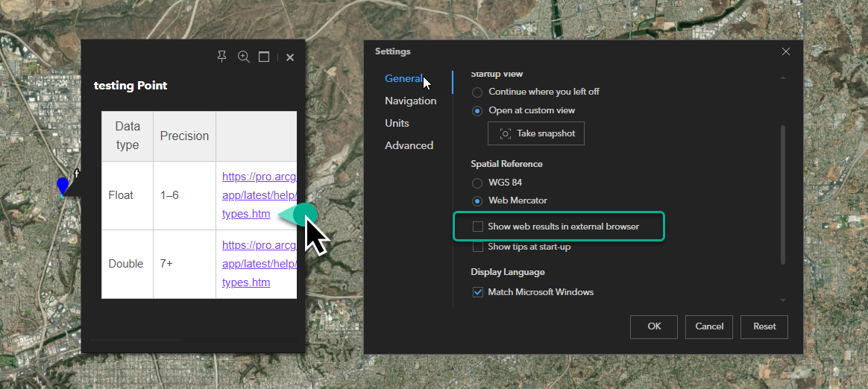Select the WGS 84 spatial reference
This screenshot has width=868, height=389.
pos(477,183)
